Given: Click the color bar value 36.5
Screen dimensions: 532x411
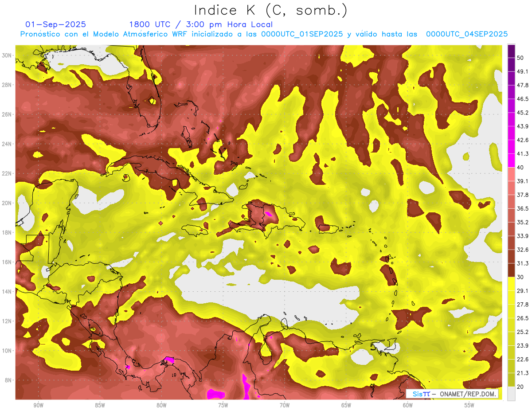Looking at the screenshot, I should [522, 208].
